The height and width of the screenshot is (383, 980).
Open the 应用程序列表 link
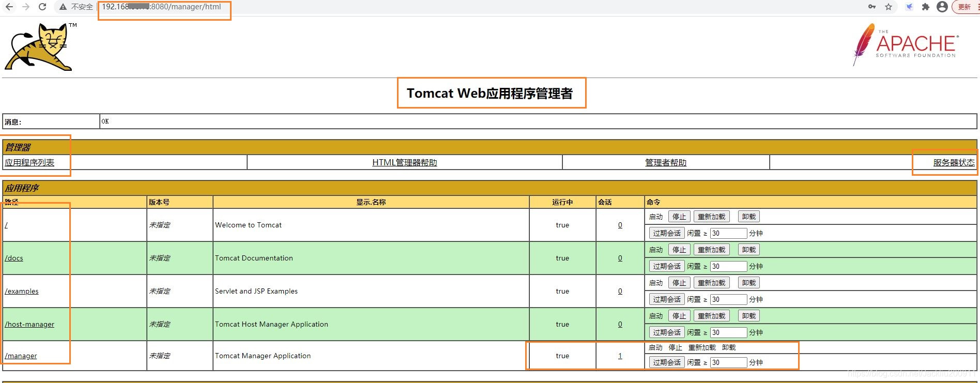pos(29,162)
